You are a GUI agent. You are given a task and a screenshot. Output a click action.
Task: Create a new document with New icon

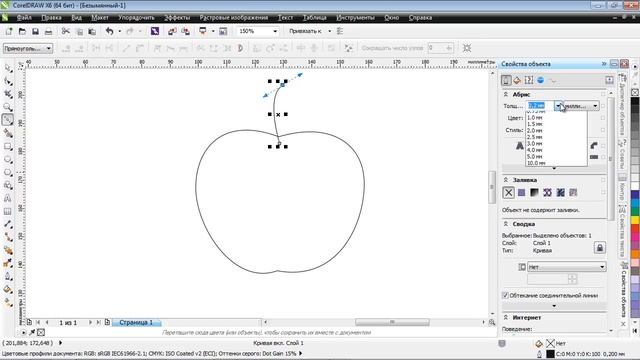coord(9,31)
